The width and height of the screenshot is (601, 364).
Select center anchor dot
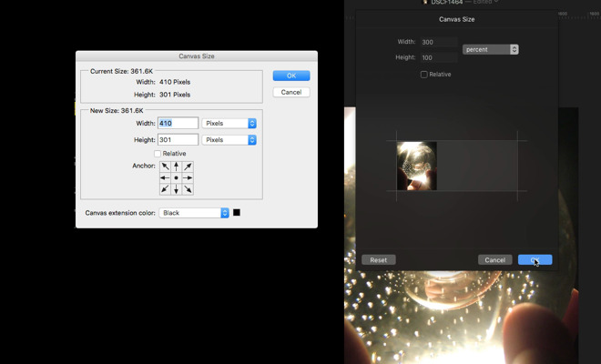pos(177,177)
